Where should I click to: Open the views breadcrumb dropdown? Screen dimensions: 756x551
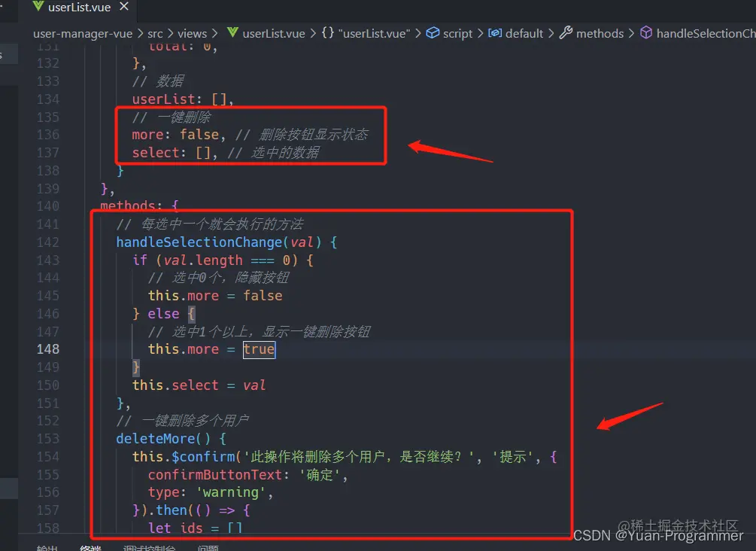click(193, 33)
